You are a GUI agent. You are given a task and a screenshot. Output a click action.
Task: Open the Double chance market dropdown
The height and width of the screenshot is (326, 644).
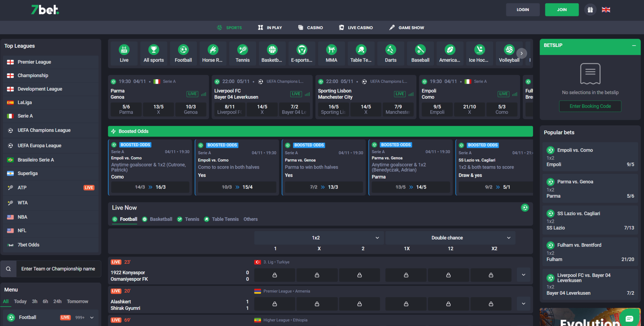pos(450,238)
